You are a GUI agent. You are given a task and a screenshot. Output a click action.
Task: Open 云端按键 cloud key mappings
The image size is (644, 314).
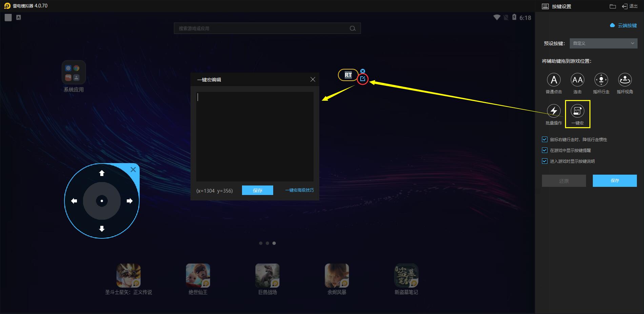pyautogui.click(x=624, y=25)
